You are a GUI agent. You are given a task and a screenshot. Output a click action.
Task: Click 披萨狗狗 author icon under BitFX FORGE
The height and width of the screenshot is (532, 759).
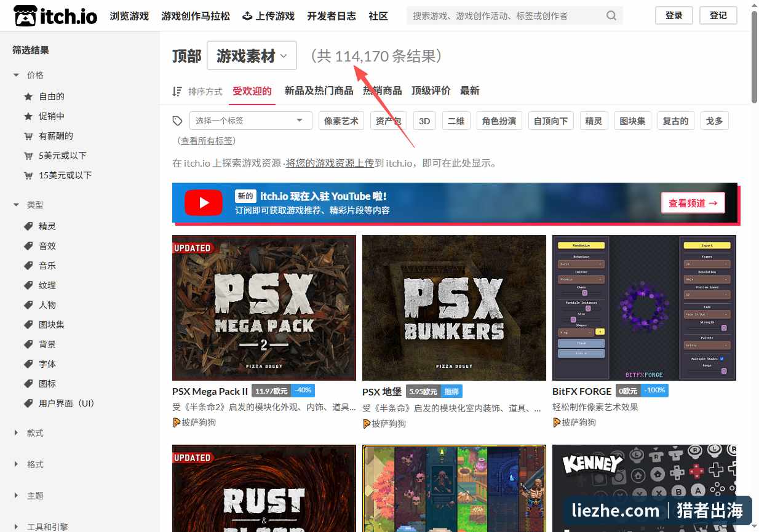557,423
